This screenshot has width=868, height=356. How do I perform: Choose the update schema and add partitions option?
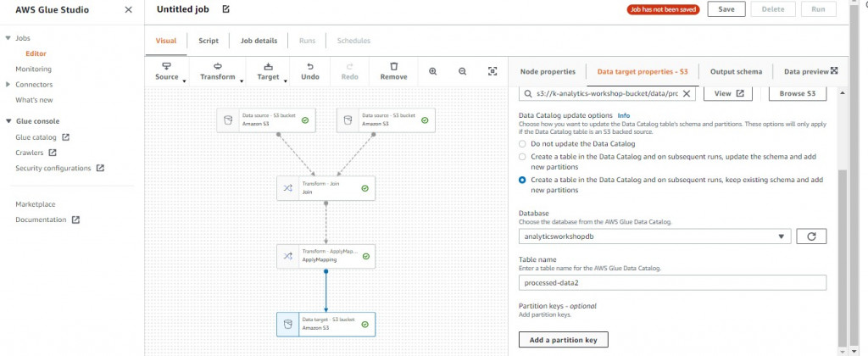pos(523,157)
